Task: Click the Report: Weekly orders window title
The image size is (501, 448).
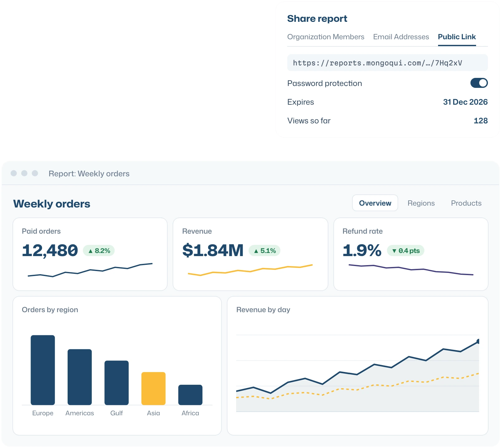Action: coord(89,174)
